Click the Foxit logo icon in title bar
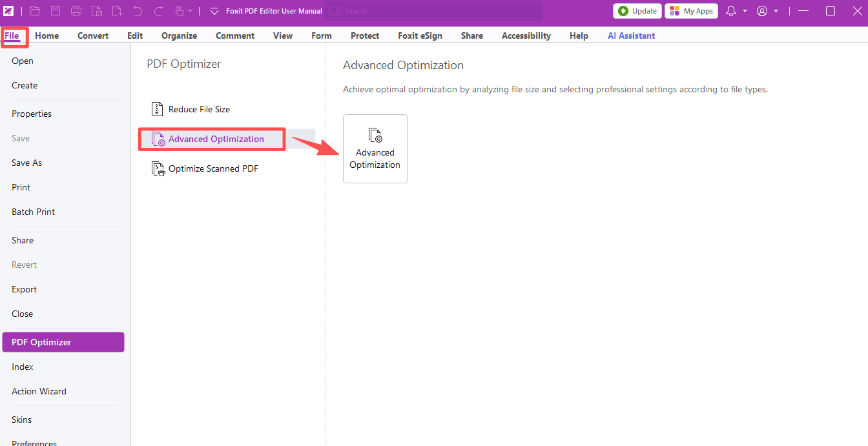868x446 pixels. tap(8, 11)
